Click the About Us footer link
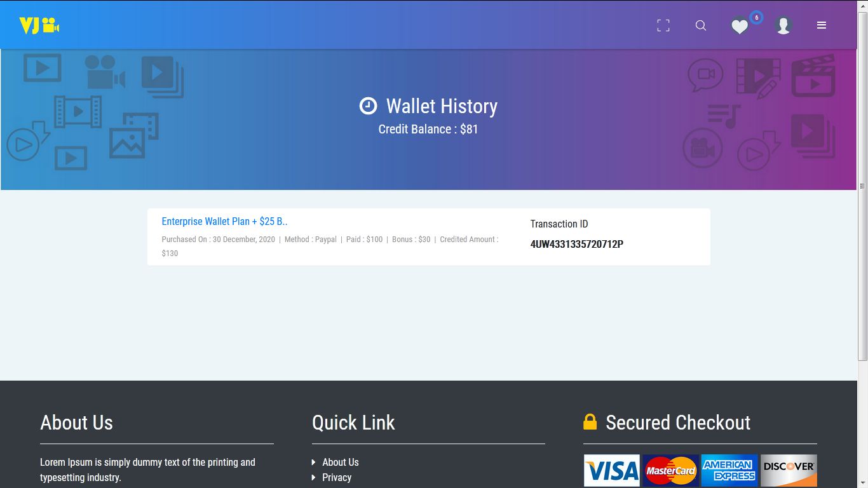Screen dimensions: 868x488 [x=341, y=462]
